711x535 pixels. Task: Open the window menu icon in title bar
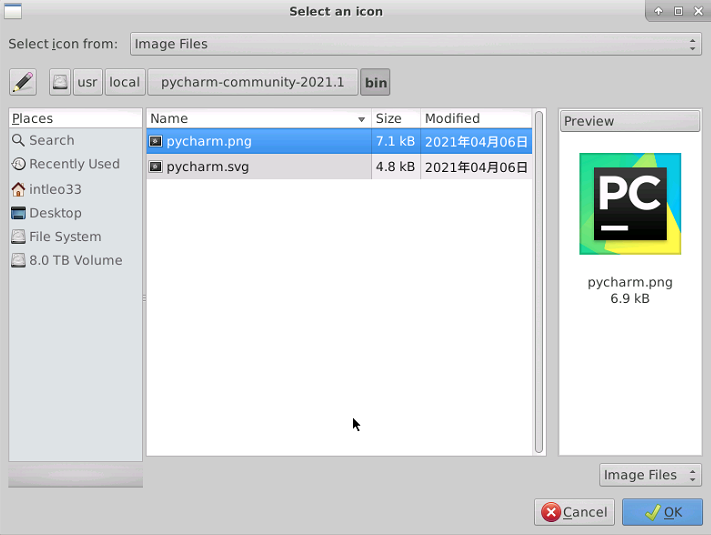point(13,11)
